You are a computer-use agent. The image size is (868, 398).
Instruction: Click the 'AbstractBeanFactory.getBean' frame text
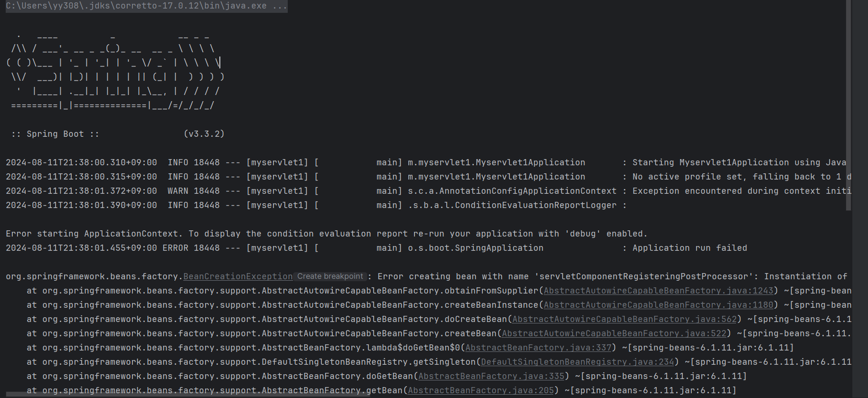tap(332, 390)
